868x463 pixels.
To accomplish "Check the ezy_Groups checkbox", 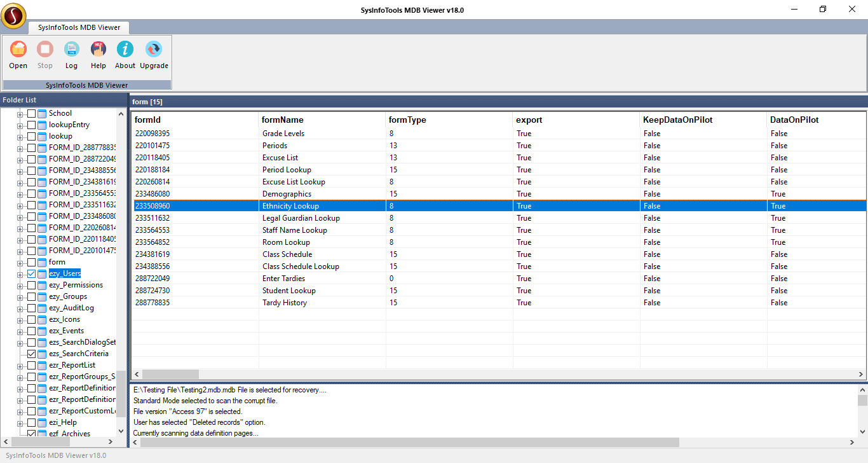I will click(x=31, y=296).
